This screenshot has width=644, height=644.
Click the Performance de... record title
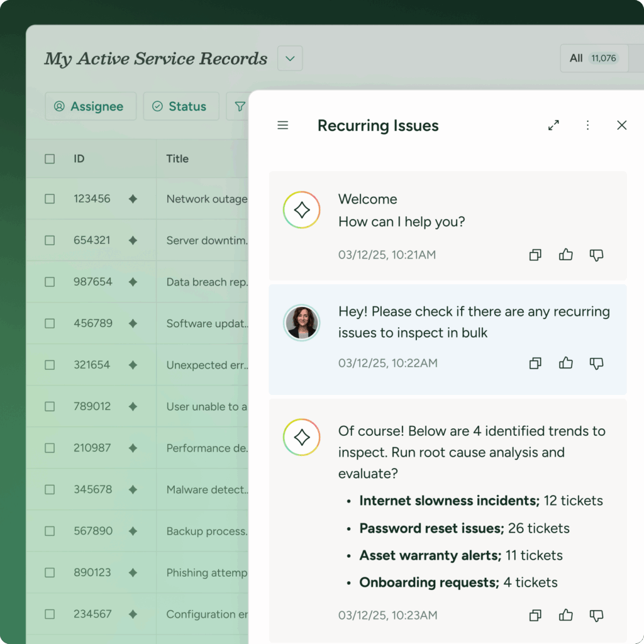(x=207, y=448)
